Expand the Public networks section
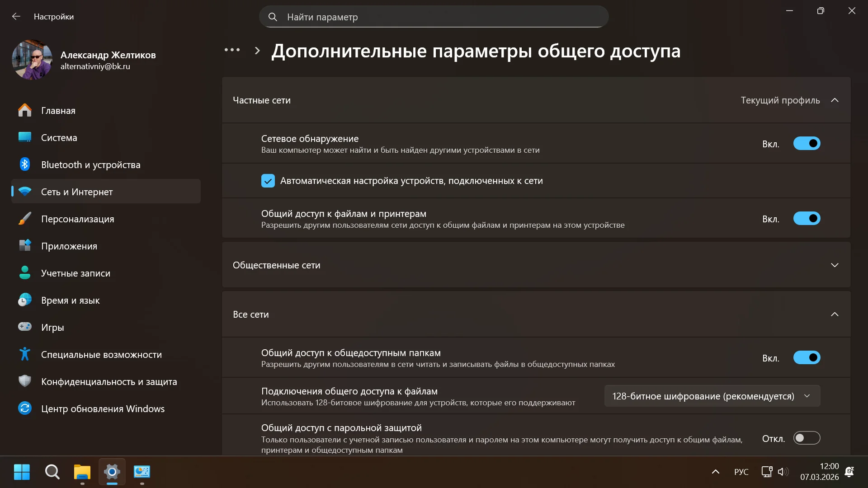The height and width of the screenshot is (488, 868). [835, 265]
